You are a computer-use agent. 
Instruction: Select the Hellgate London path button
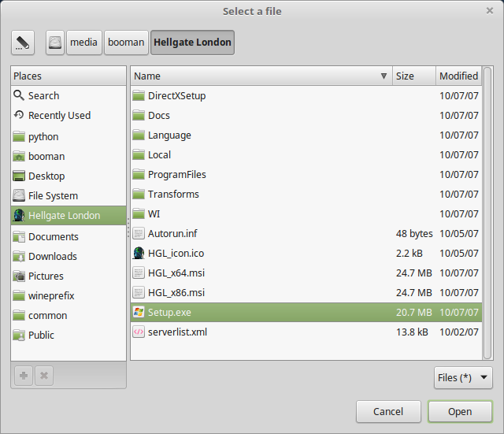pyautogui.click(x=192, y=43)
